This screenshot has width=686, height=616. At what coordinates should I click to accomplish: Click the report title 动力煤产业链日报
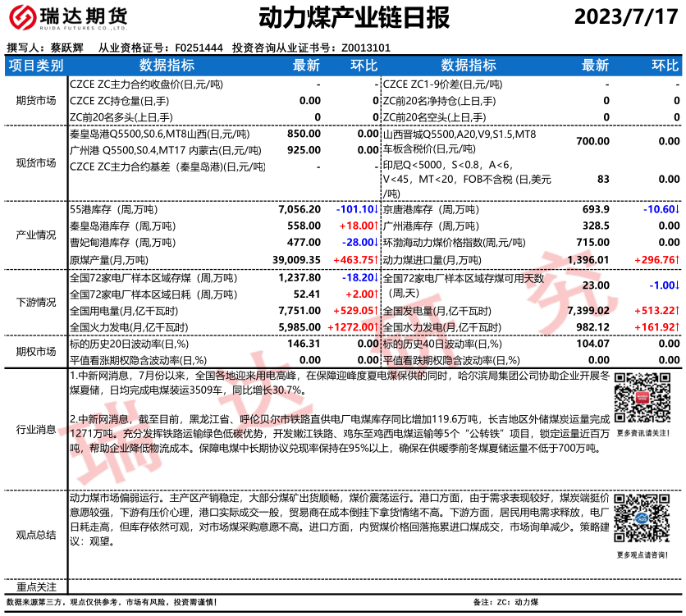[342, 17]
